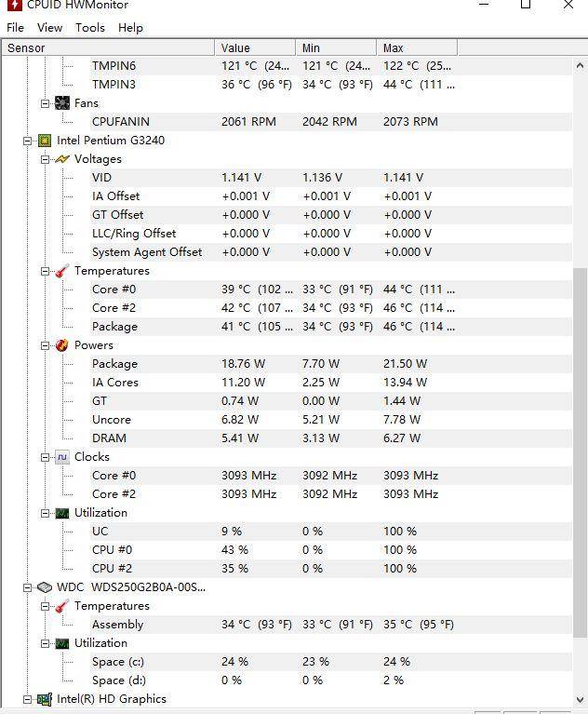
Task: Collapse the Voltages tree branch
Action: (x=45, y=159)
